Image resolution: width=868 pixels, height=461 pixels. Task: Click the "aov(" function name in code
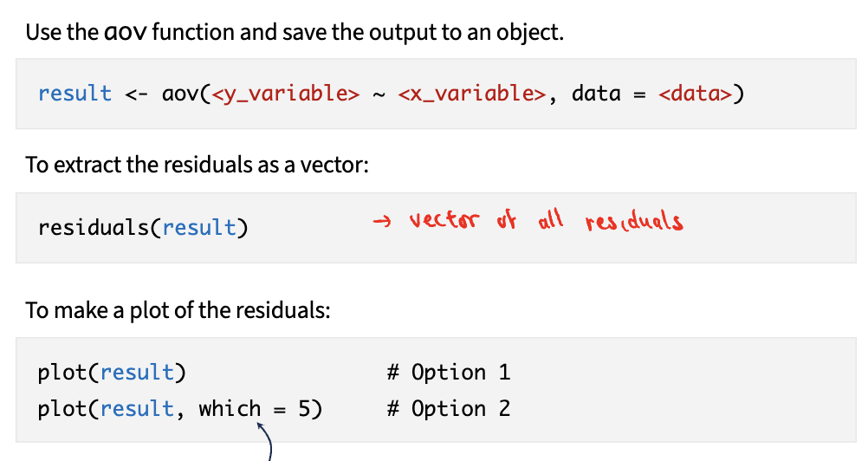pyautogui.click(x=184, y=94)
